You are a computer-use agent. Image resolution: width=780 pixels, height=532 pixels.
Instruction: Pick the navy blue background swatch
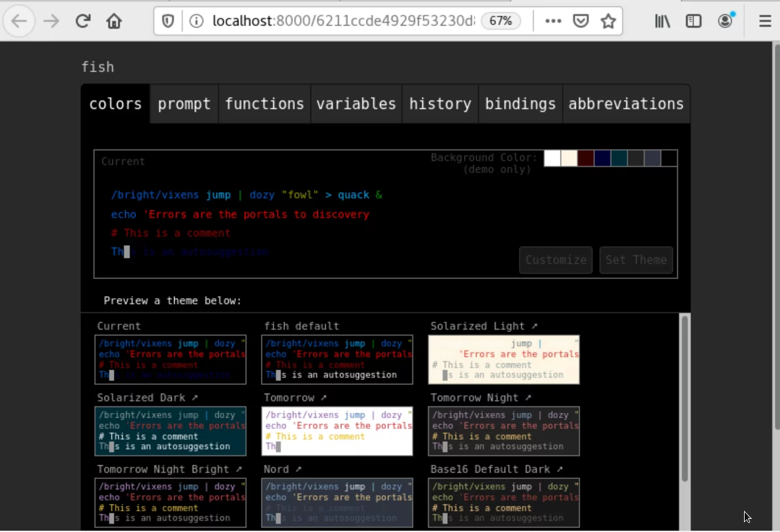click(x=602, y=158)
